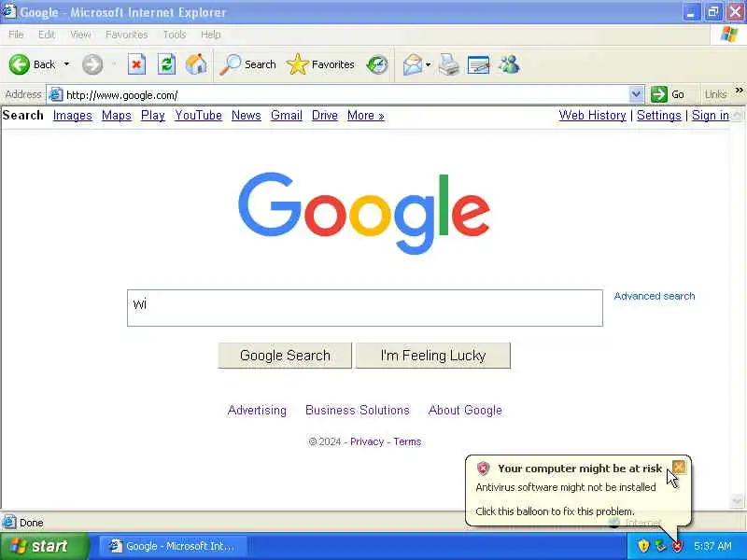Open the YouTube link
This screenshot has height=560, width=747.
click(198, 115)
